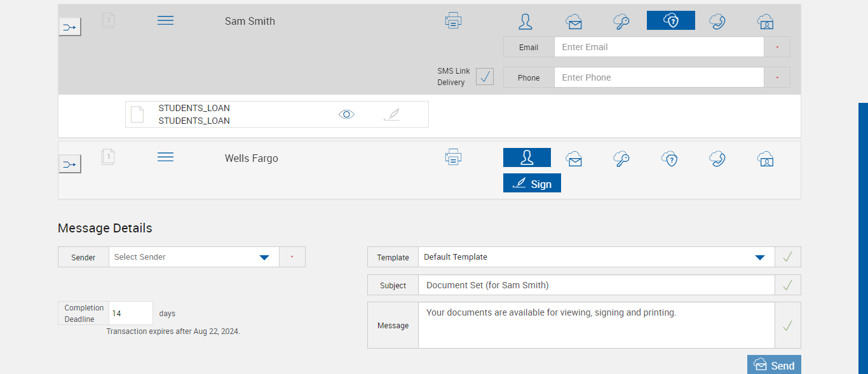Expand the Default Template dropdown
Screen dimensions: 868x374
759,257
